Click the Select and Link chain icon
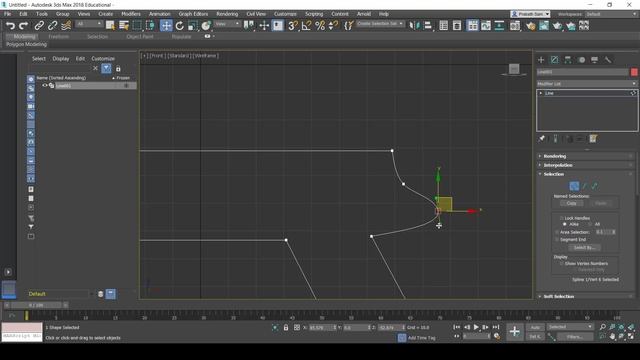 tap(39, 26)
